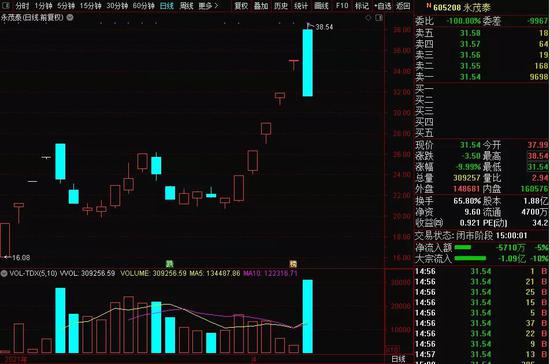The image size is (550, 364).
Task: Click the stock title 605208 永茂泰
Action: point(462,7)
